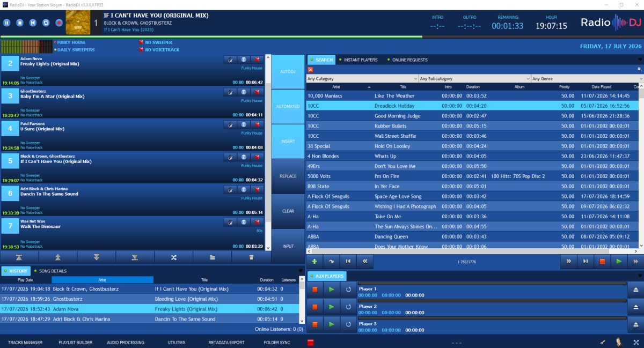Screen dimensions: 644x348
Task: Open the Any Category dropdown
Action: tap(362, 79)
